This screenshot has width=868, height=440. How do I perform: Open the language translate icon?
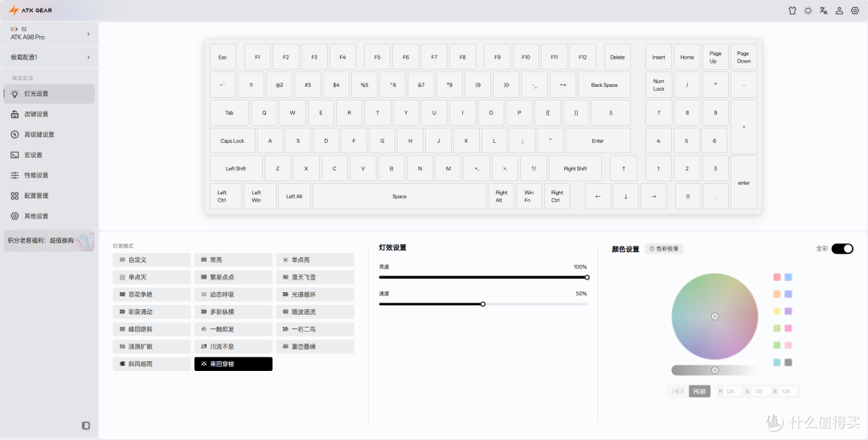coord(824,10)
